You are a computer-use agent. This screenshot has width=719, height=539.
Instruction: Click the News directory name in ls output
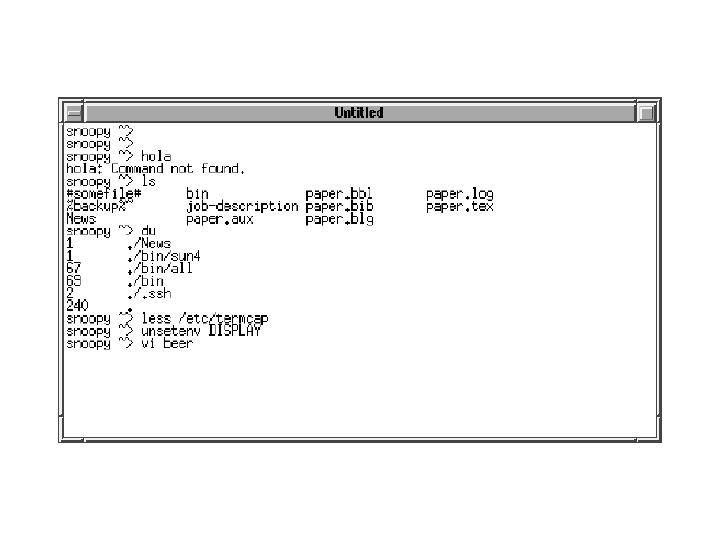81,219
